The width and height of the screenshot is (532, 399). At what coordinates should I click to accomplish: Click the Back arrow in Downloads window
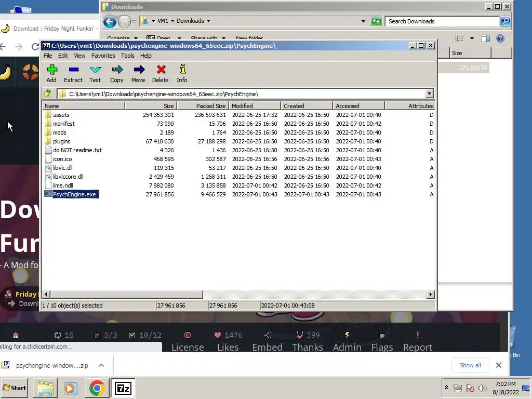click(x=110, y=22)
